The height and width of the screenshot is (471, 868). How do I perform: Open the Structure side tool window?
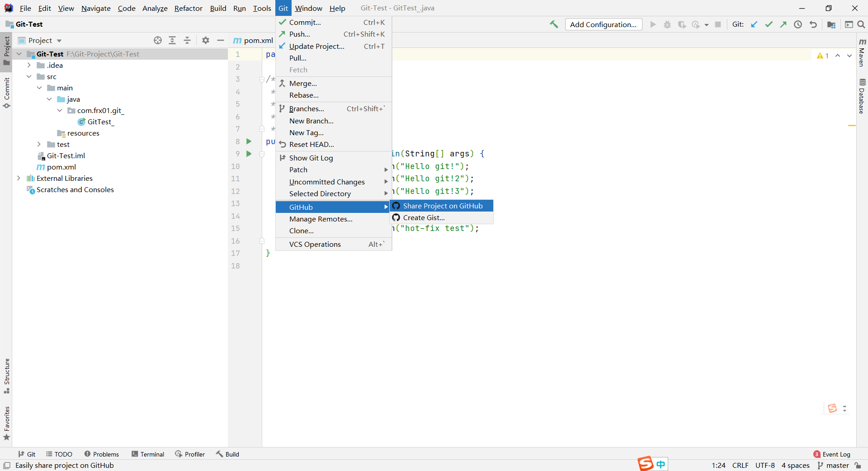6,376
